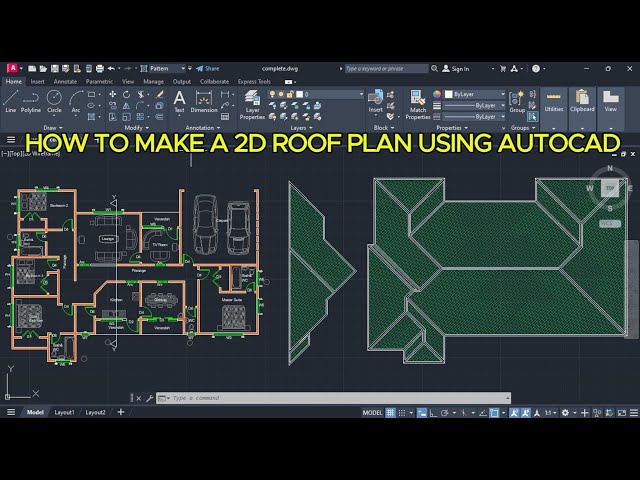Toggle snap mode in status bar
Image resolution: width=640 pixels, height=480 pixels.
pyautogui.click(x=402, y=413)
